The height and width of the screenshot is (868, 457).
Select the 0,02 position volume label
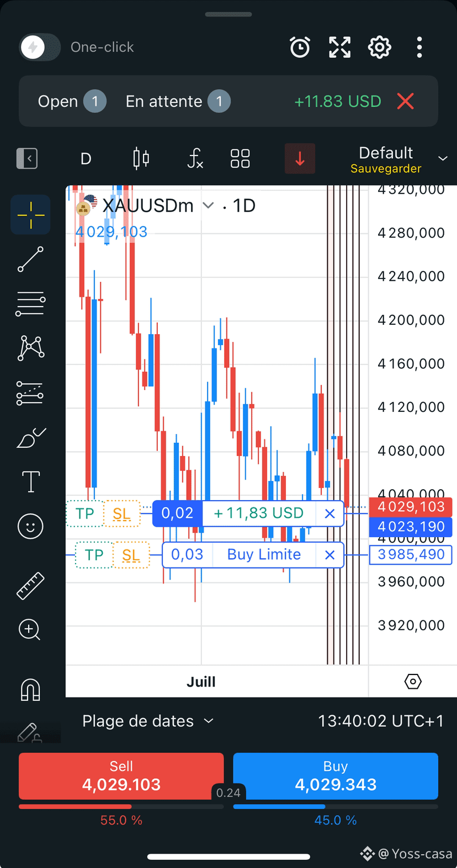coord(178,513)
